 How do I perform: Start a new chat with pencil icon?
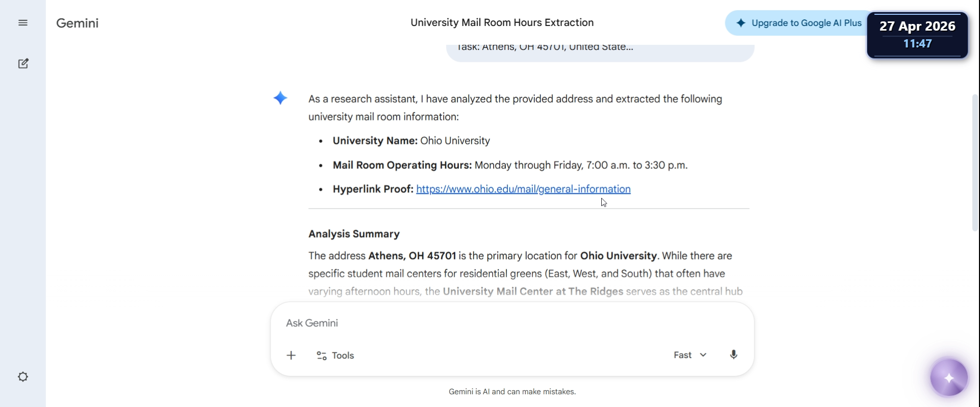point(23,64)
